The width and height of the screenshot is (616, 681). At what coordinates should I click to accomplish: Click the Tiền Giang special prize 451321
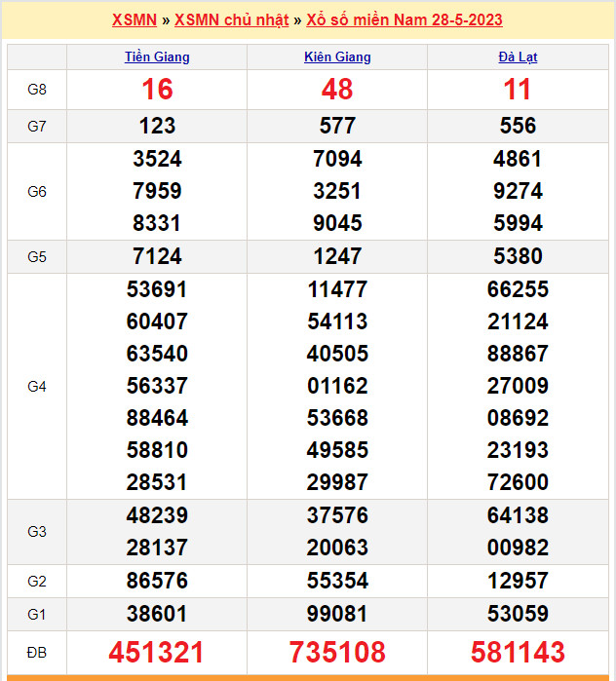tap(157, 652)
